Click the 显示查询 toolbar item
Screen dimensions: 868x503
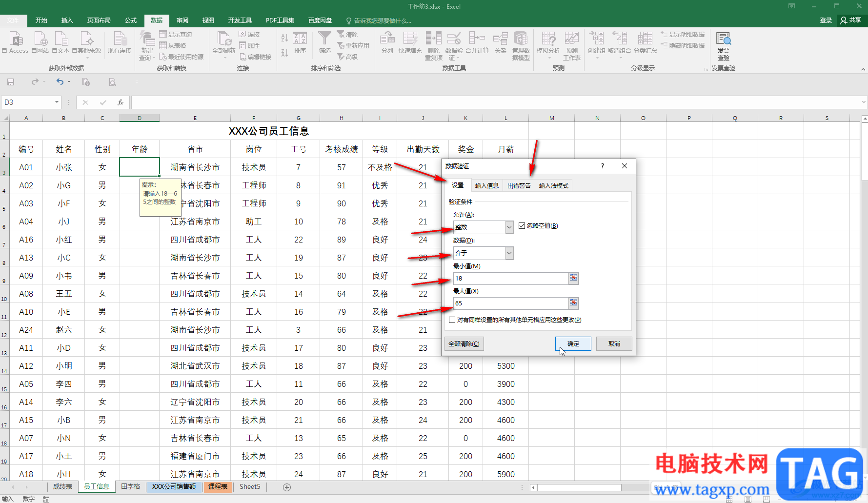point(176,35)
